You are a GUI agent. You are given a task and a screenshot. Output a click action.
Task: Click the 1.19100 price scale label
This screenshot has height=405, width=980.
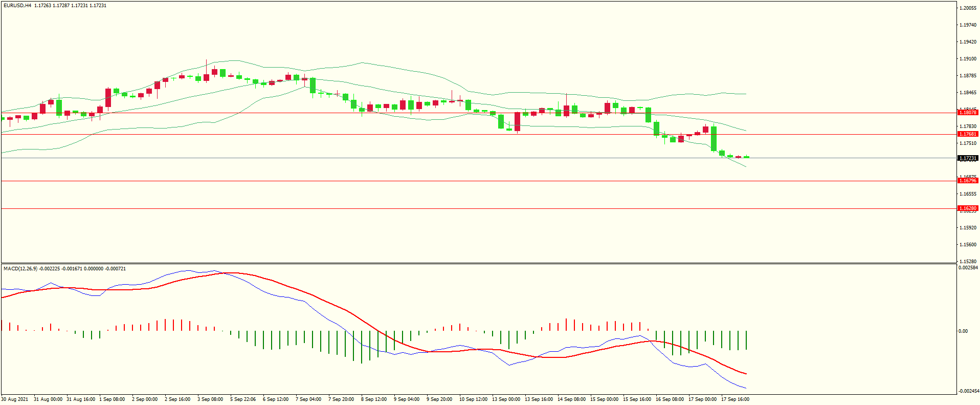968,59
